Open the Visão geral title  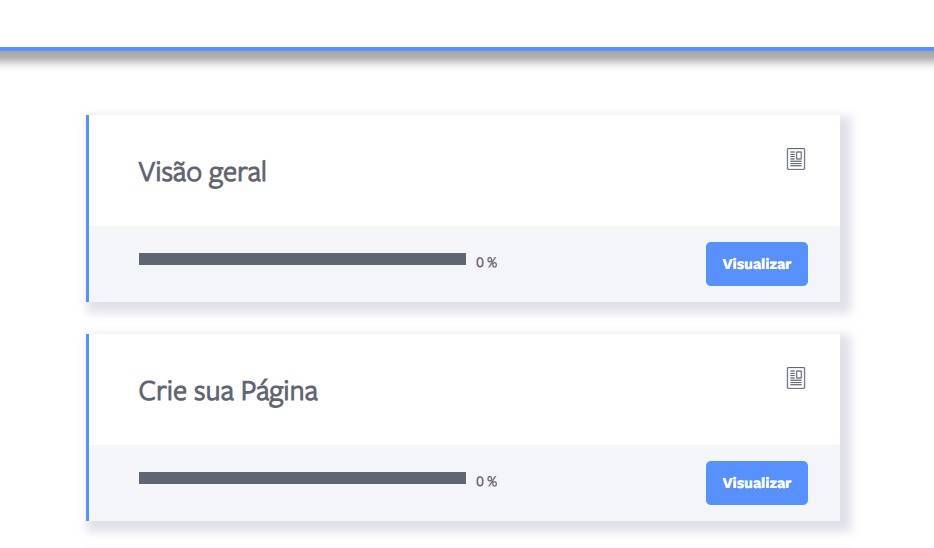(x=202, y=172)
